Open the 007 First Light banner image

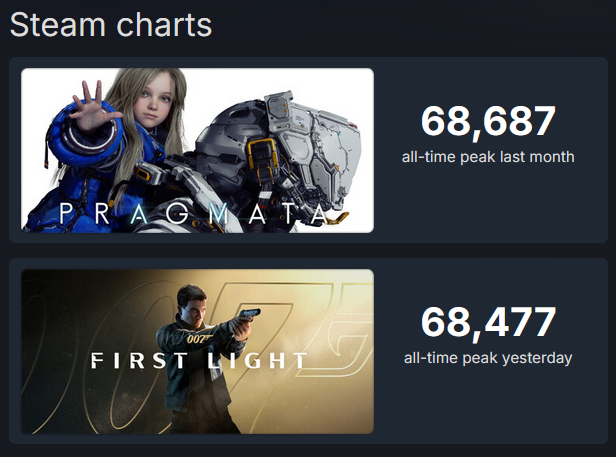(x=197, y=351)
